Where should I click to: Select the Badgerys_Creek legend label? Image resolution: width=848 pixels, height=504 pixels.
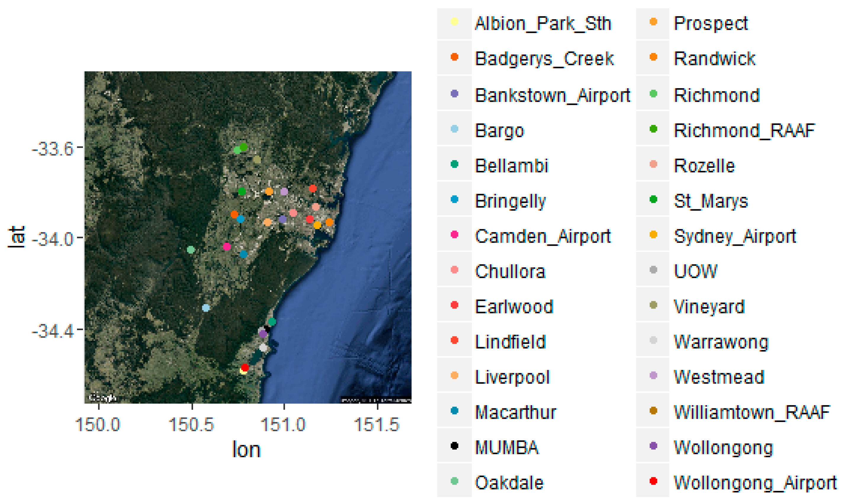tap(544, 59)
